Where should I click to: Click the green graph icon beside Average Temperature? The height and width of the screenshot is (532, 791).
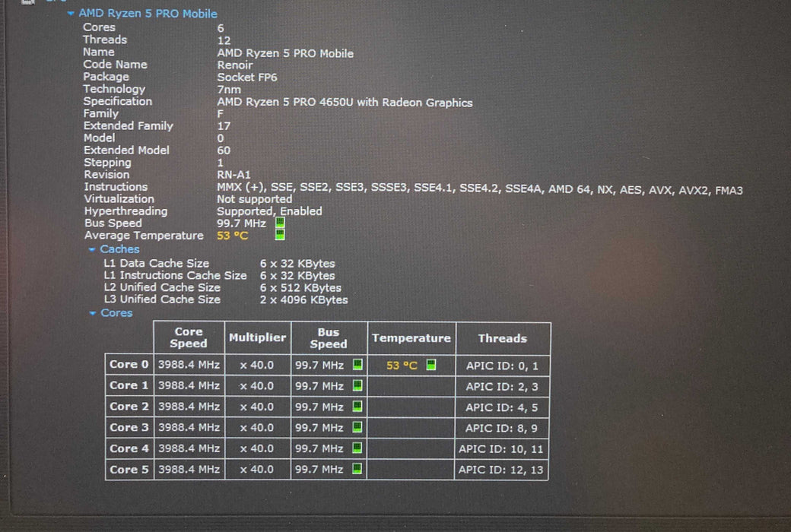tap(279, 235)
